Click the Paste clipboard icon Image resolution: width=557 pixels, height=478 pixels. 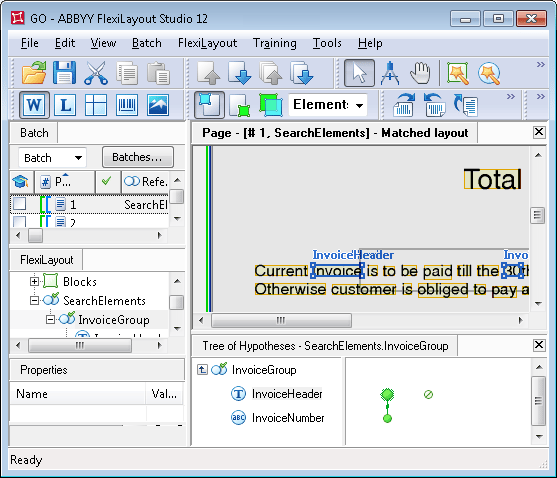[x=158, y=73]
